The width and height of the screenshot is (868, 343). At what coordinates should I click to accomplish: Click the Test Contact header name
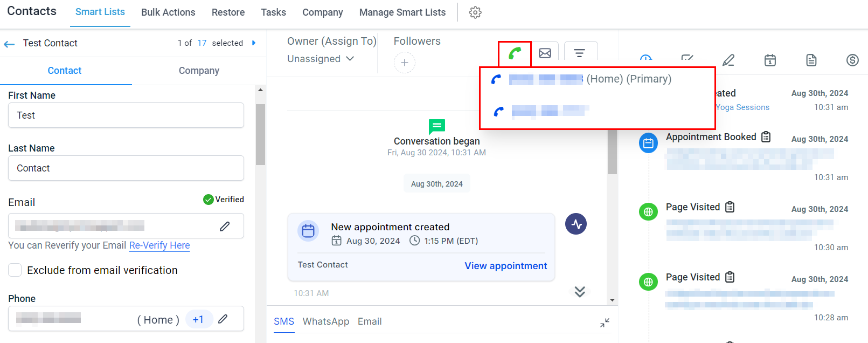[x=50, y=43]
